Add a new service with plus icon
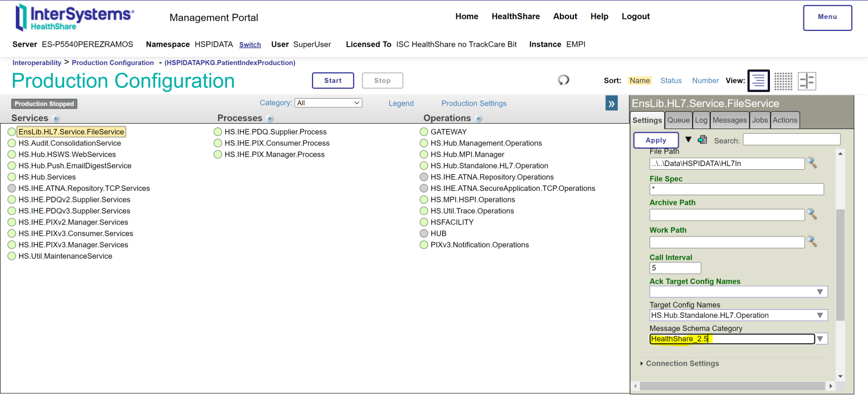 pyautogui.click(x=56, y=119)
